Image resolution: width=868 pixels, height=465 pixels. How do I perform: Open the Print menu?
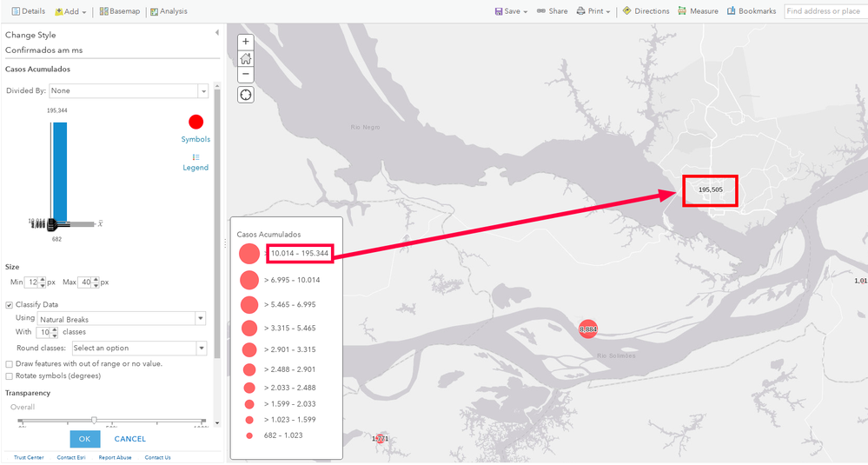click(593, 11)
